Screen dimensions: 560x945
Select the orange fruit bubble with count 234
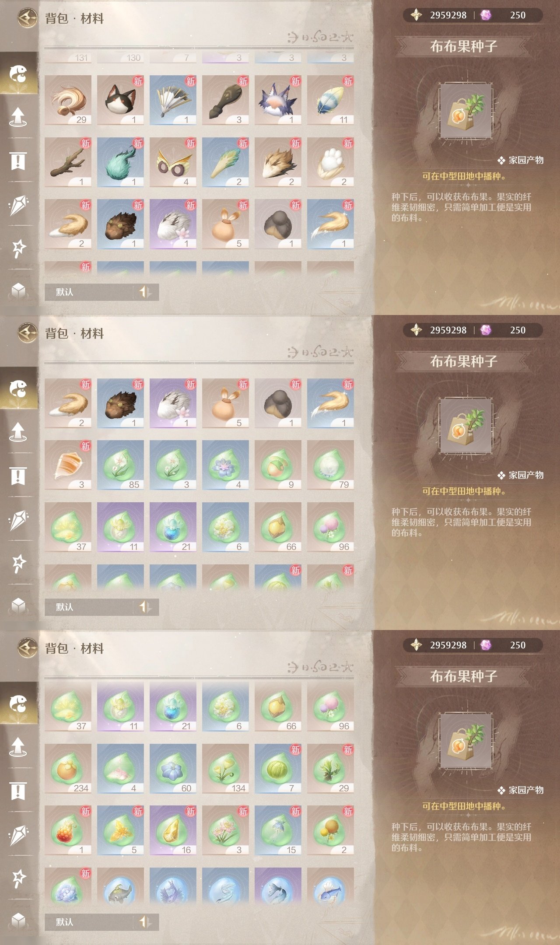pos(68,769)
